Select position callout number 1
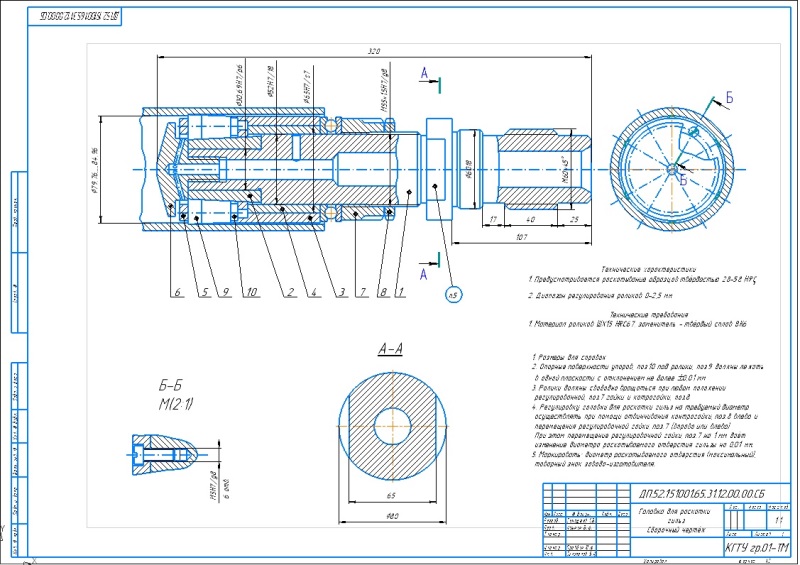 point(401,292)
